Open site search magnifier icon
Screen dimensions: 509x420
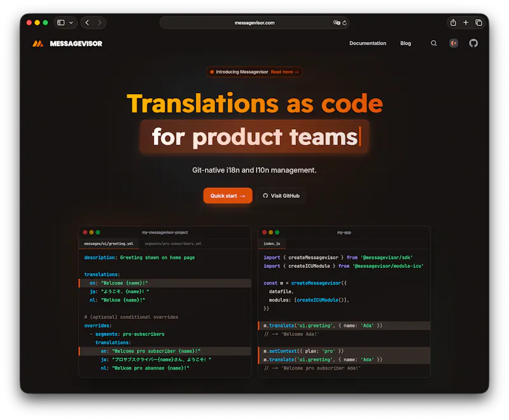[433, 43]
